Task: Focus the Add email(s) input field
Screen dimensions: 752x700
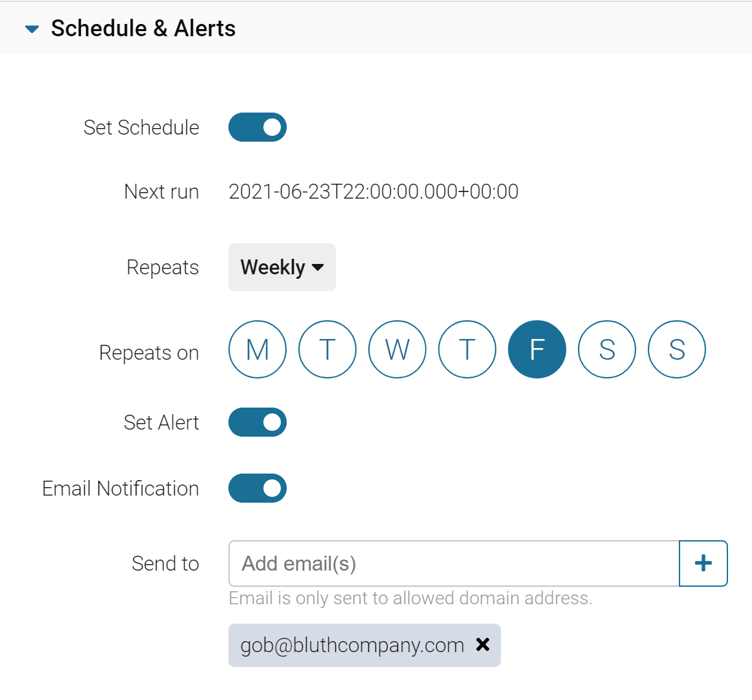Action: (453, 563)
